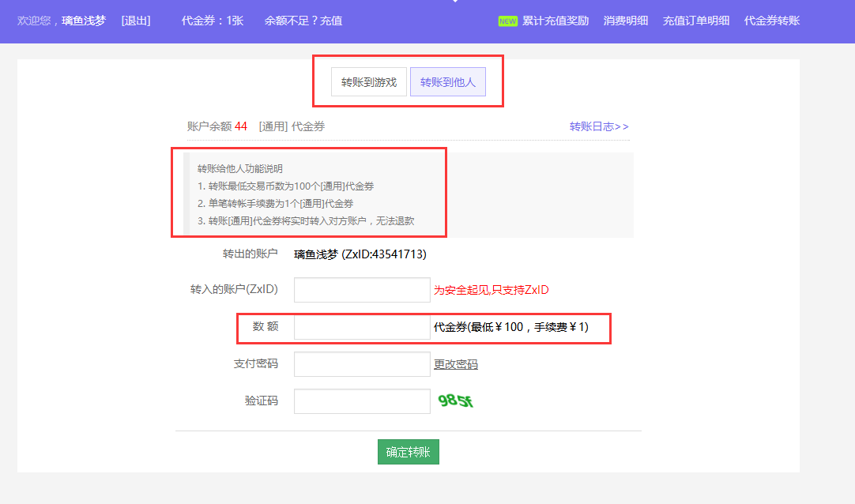Screen dimensions: 855x504
Task: Open 消费明细 in the top navigation
Action: pos(626,21)
